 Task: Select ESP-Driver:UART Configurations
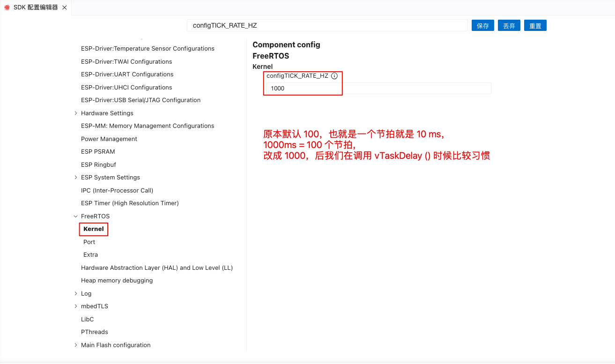click(127, 74)
